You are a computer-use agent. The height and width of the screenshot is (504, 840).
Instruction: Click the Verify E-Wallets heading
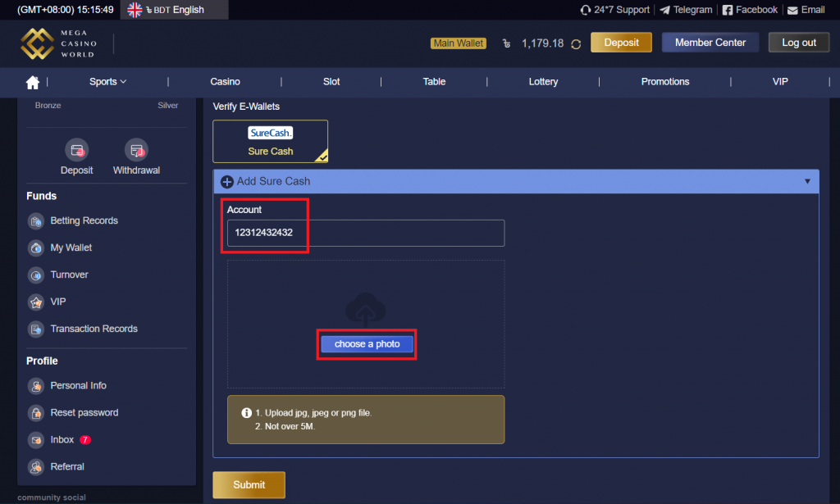point(246,107)
